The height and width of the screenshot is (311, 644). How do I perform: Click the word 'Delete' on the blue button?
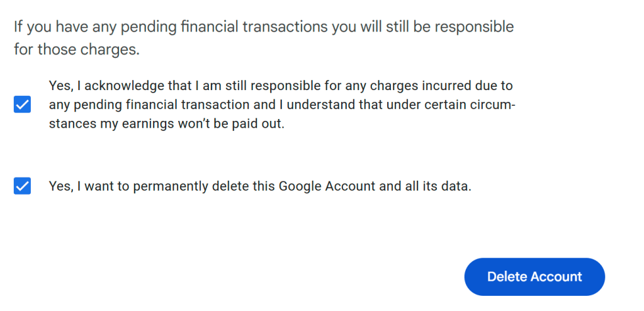[507, 277]
